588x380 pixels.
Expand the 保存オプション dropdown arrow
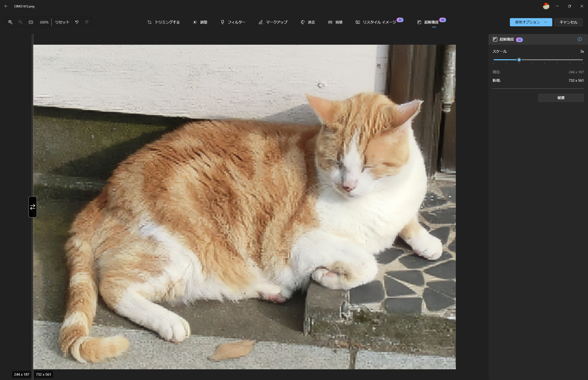coord(546,22)
